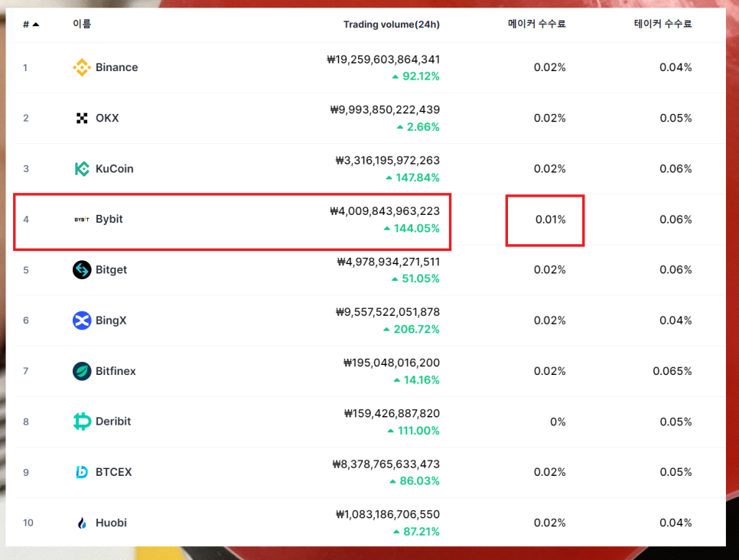Open the Binance exchange link
739x560 pixels.
[116, 67]
